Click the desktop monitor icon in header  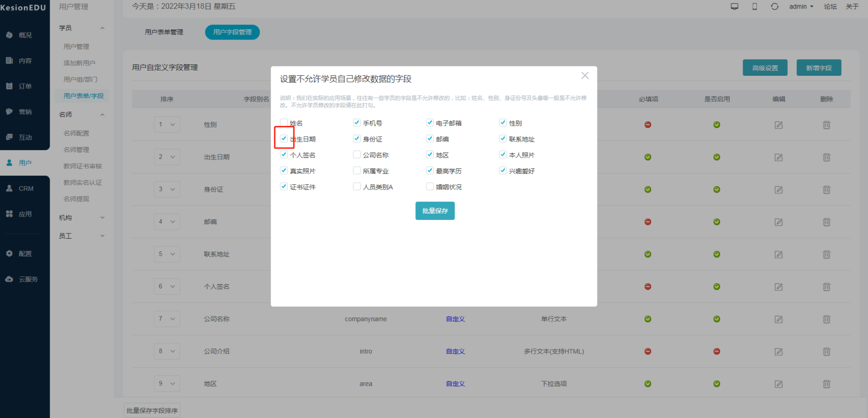point(735,6)
